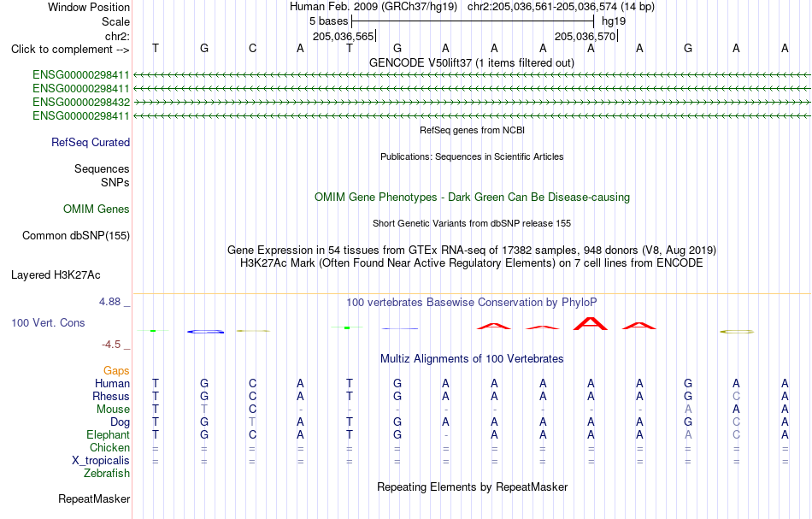Click the 'chr2:205,036,561-205,036,574 (14 bp)' position text
This screenshot has height=519, width=812.
(561, 7)
